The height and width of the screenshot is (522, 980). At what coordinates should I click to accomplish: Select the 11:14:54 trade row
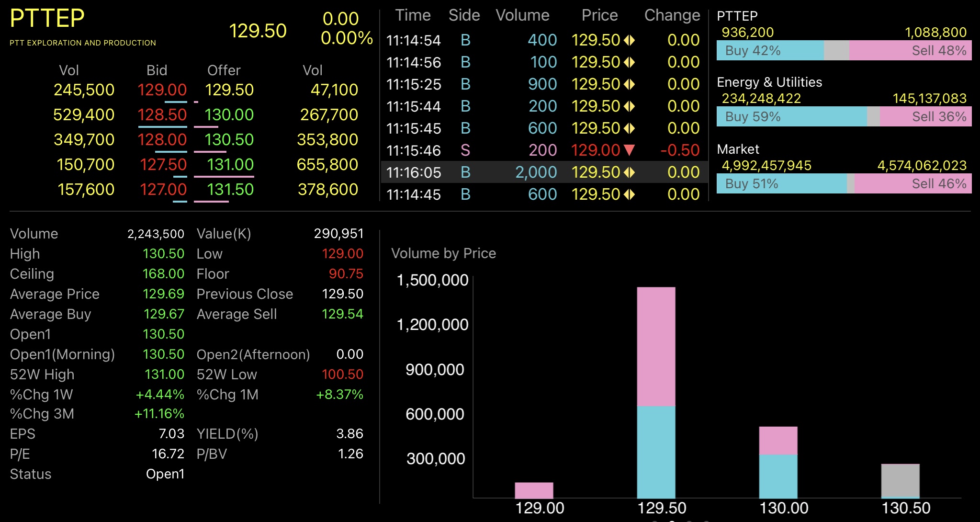pyautogui.click(x=544, y=40)
